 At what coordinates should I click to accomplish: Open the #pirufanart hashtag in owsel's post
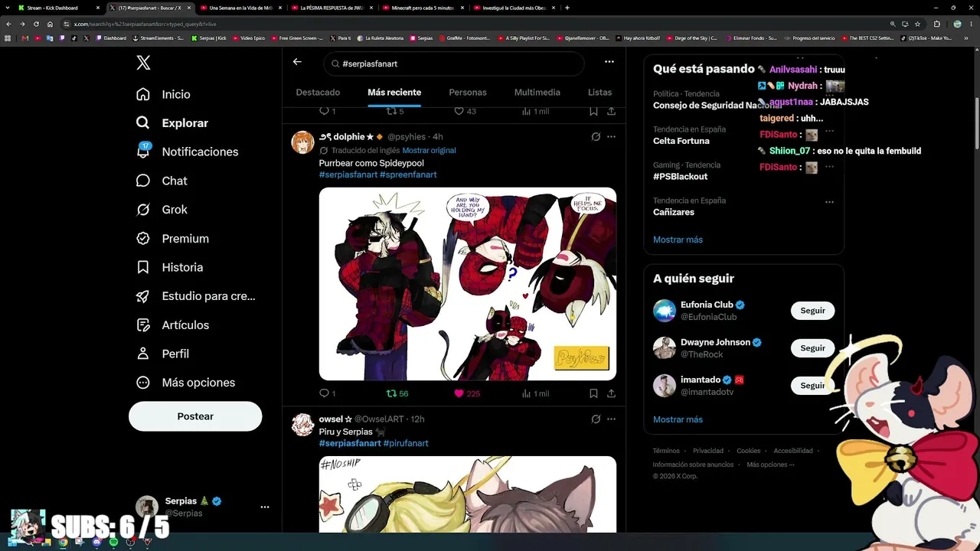pyautogui.click(x=406, y=443)
